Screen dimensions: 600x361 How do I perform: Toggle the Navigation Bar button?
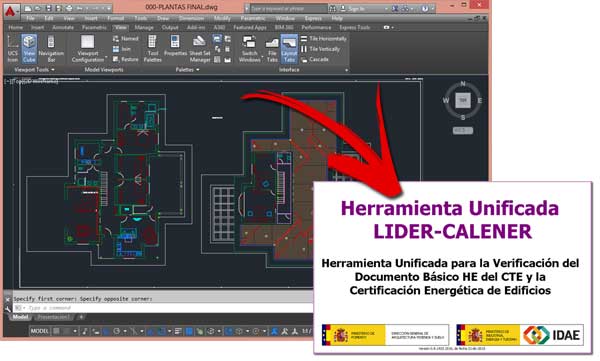[x=51, y=49]
